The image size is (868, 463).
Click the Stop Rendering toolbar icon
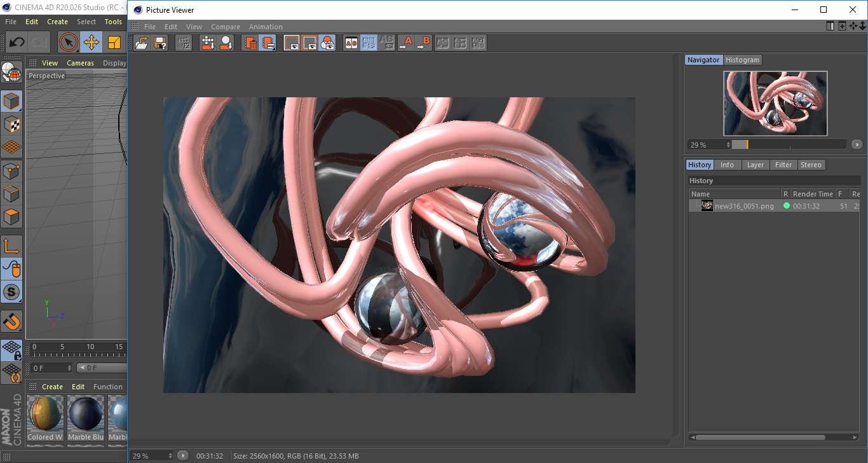184,43
